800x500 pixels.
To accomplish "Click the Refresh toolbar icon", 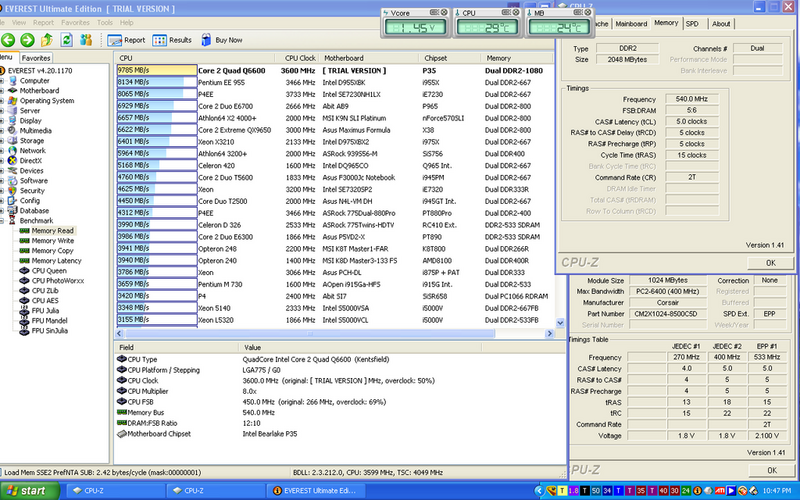I will click(66, 40).
